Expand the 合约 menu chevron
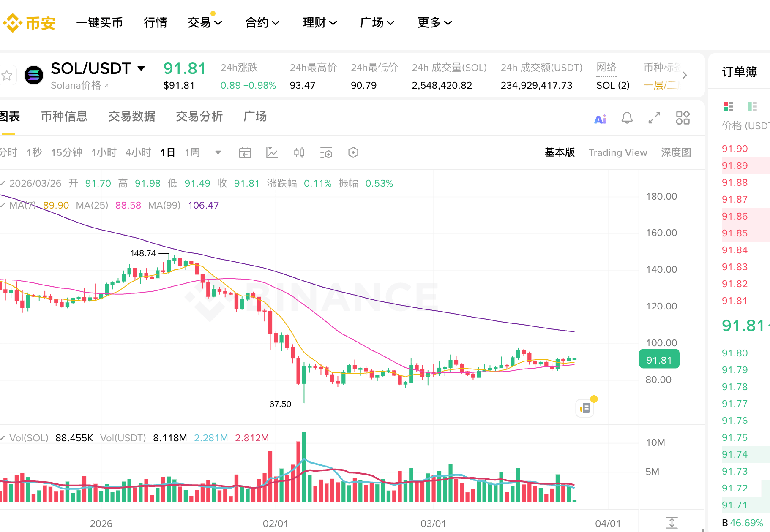The image size is (770, 532). point(276,22)
